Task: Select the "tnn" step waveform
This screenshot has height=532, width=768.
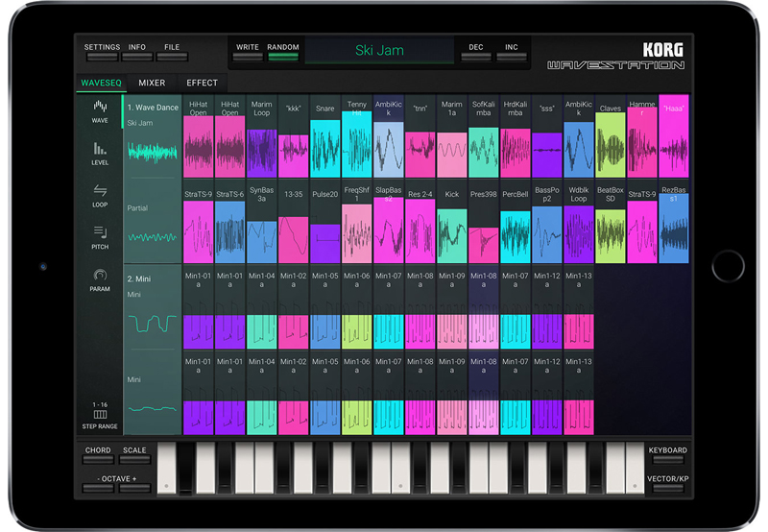Action: point(420,136)
